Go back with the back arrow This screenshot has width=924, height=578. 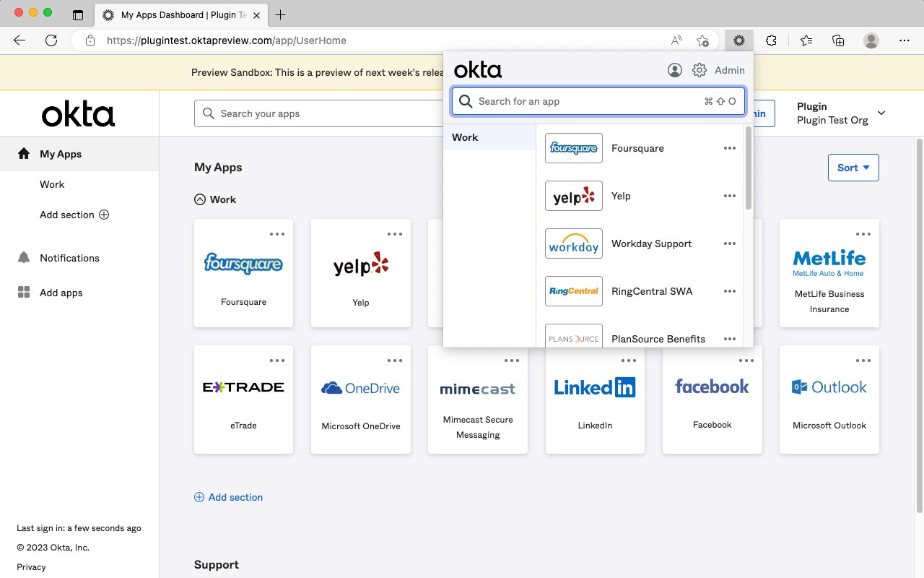[x=19, y=40]
